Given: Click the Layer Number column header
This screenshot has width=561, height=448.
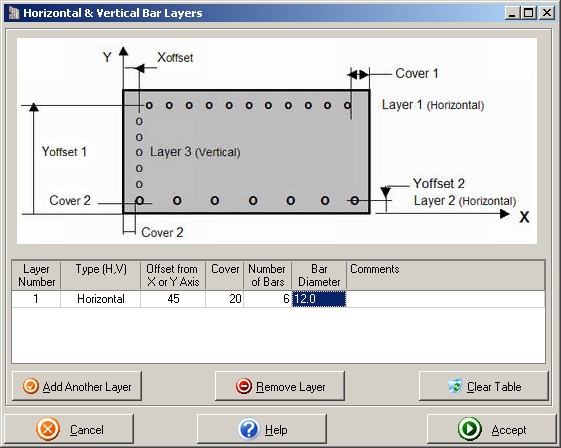Looking at the screenshot, I should pyautogui.click(x=36, y=275).
